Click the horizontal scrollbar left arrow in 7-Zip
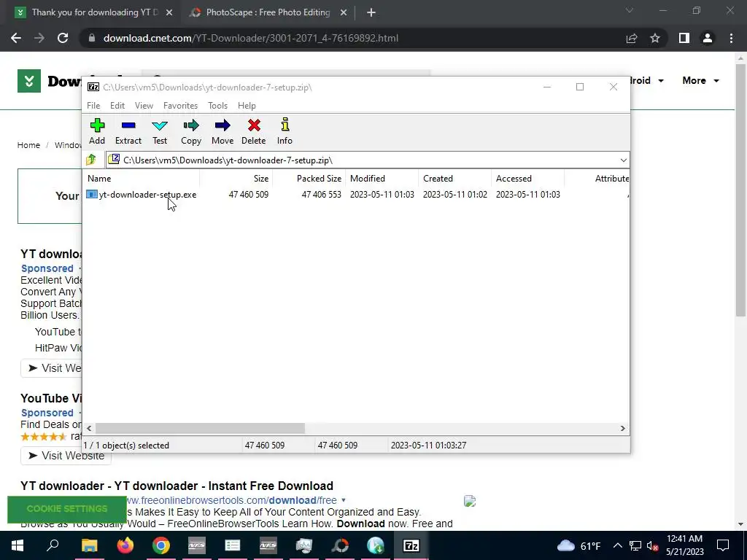This screenshot has width=747, height=560. click(x=89, y=429)
